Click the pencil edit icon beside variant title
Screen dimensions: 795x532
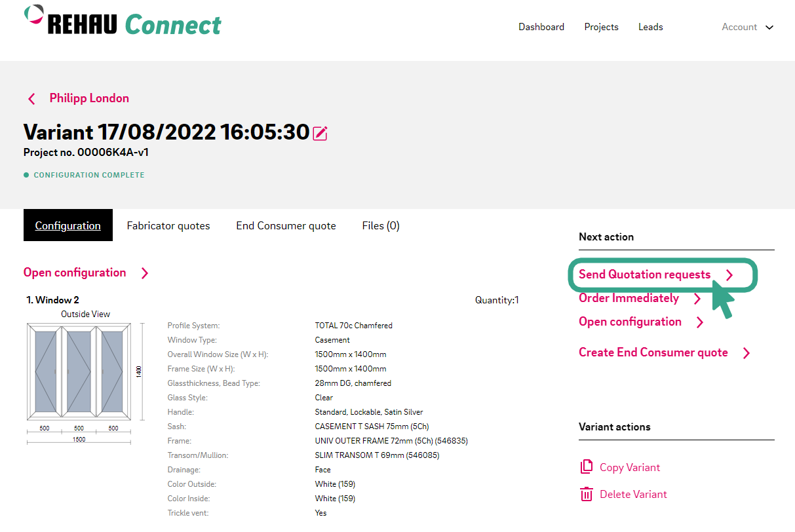coord(320,134)
